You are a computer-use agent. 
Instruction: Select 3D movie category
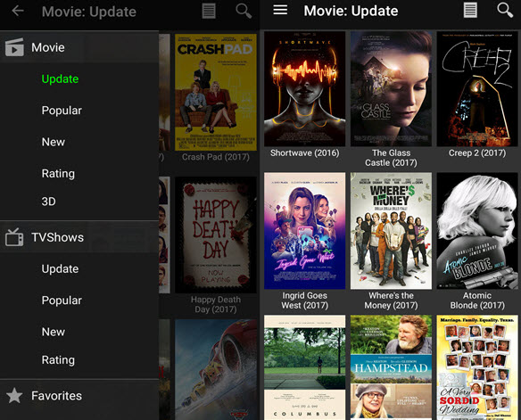coord(48,202)
